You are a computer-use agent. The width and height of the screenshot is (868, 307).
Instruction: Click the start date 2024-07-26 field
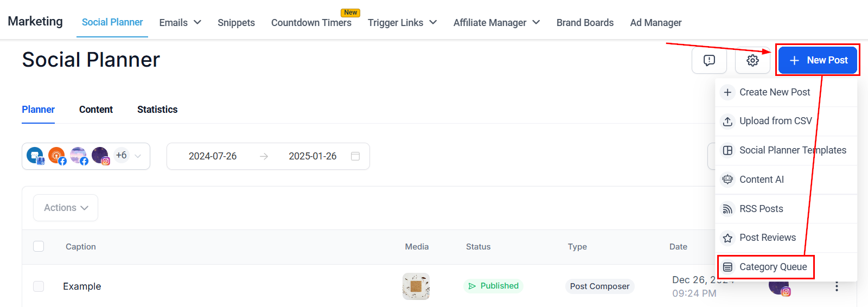[x=213, y=156]
